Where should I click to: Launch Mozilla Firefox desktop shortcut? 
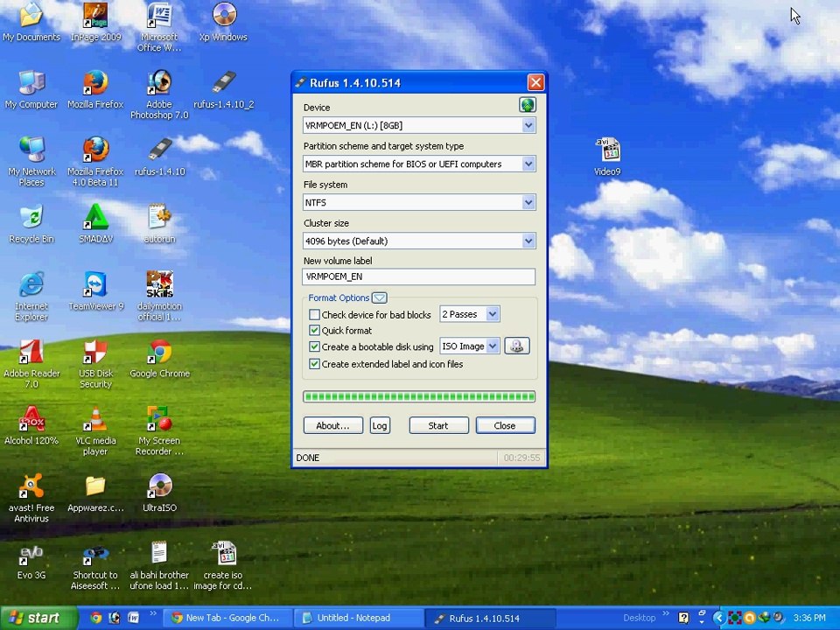coord(95,90)
